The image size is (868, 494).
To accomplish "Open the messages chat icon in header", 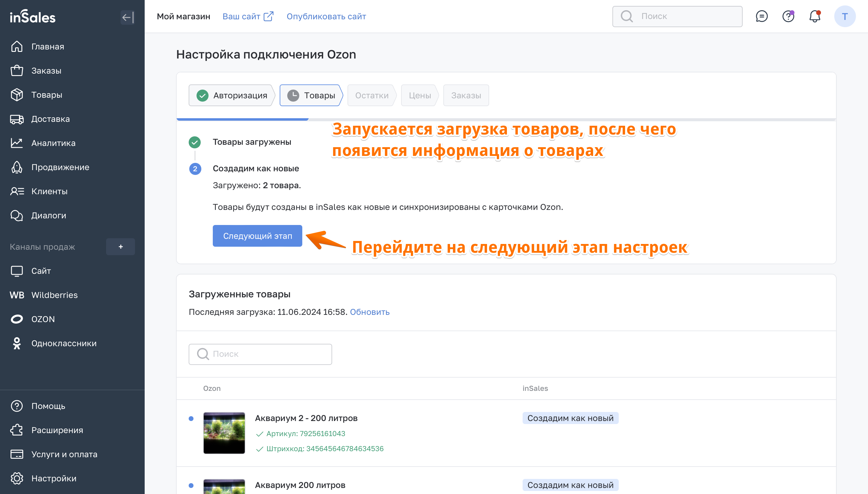I will [x=762, y=16].
